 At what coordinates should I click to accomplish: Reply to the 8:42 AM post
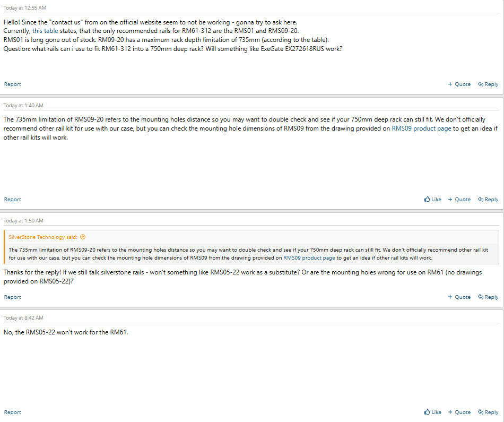pos(488,412)
